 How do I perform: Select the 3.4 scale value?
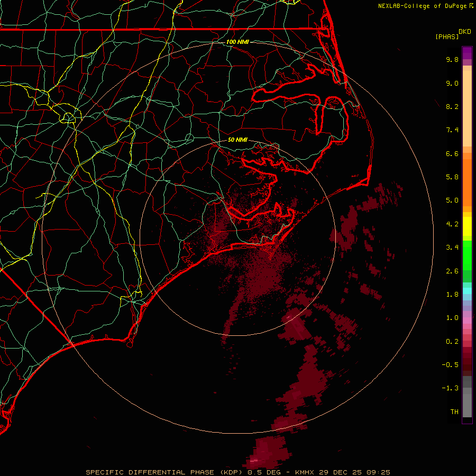[452, 248]
